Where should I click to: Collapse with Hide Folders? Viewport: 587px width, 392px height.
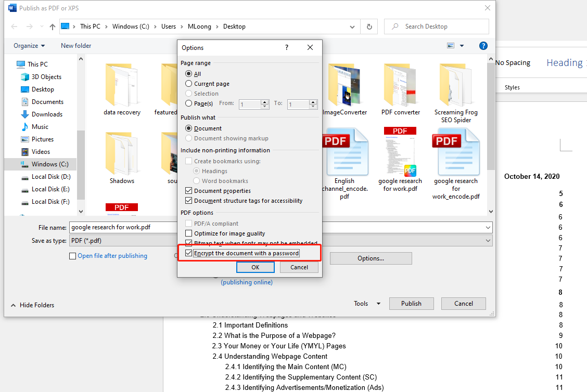[x=33, y=305]
